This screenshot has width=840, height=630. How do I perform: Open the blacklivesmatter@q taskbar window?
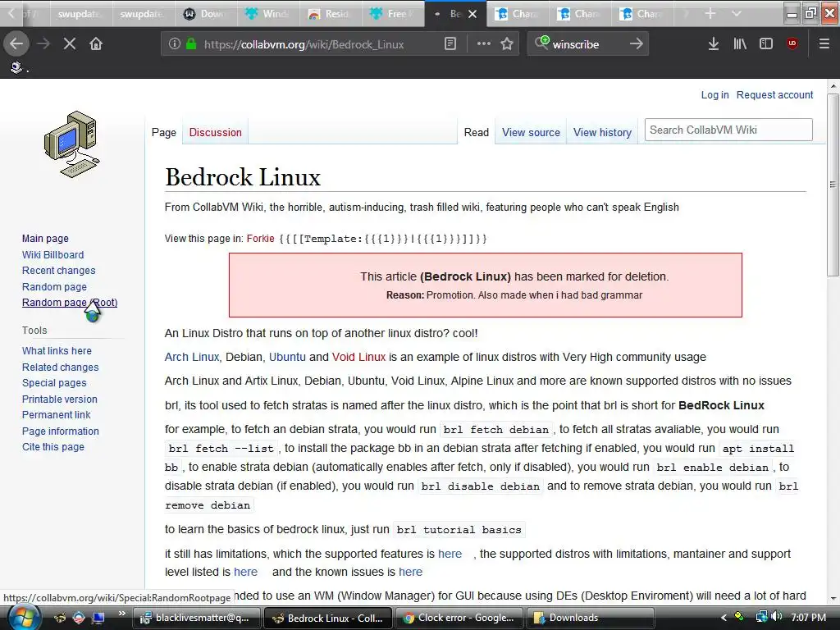[x=196, y=618]
